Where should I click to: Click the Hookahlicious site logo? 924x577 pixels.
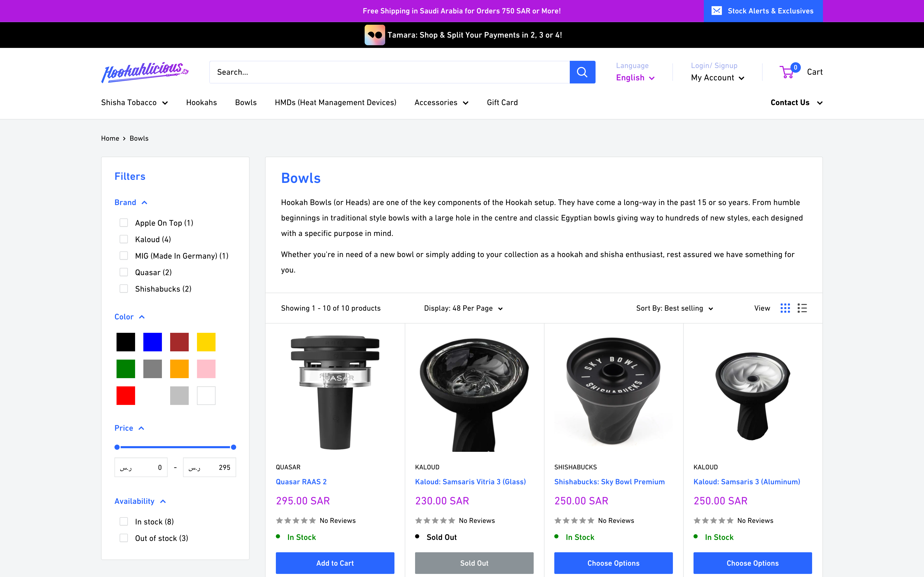click(144, 72)
